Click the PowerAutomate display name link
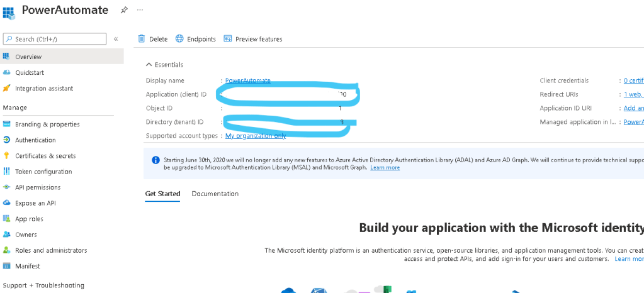644x293 pixels. [x=247, y=80]
